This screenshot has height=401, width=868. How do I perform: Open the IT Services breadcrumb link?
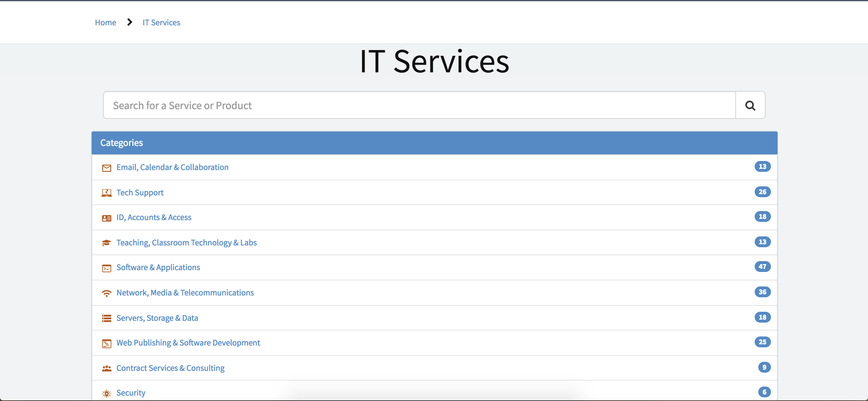[161, 22]
